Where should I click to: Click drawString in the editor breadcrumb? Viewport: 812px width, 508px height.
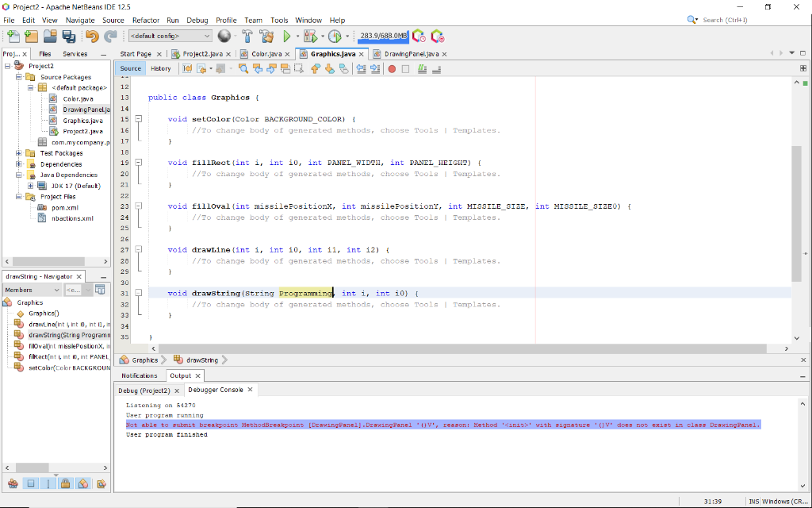click(x=202, y=360)
